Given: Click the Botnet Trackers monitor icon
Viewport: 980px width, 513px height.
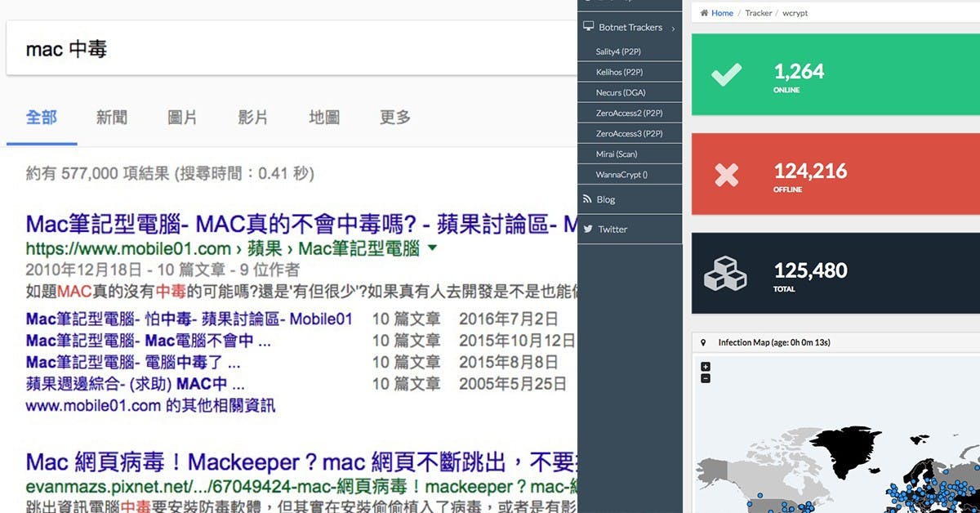Looking at the screenshot, I should tap(589, 26).
